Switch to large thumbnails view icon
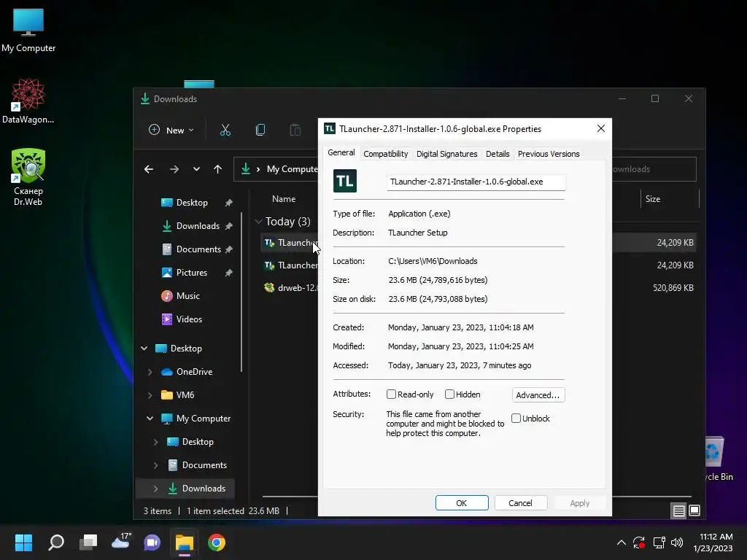This screenshot has width=747, height=560. point(694,510)
